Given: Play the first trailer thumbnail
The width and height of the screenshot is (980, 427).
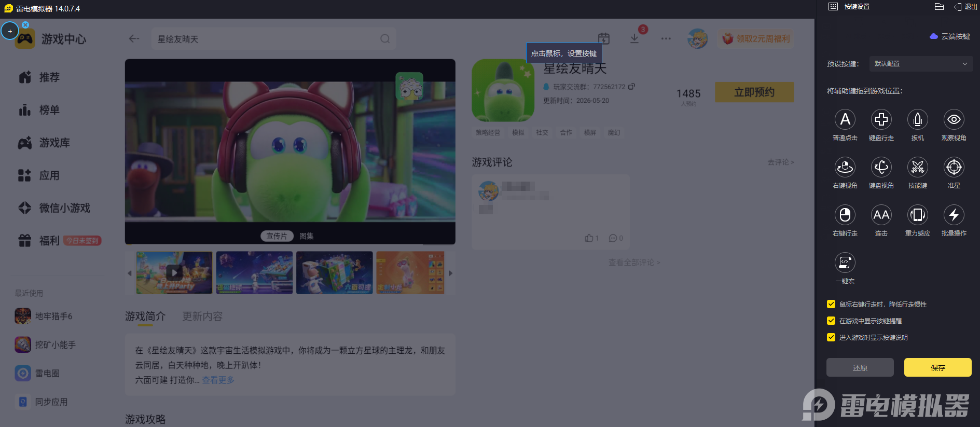Looking at the screenshot, I should tap(174, 273).
